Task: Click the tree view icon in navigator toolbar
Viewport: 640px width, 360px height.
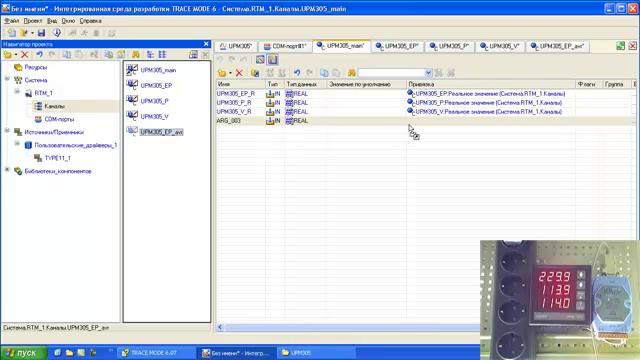Action: coord(150,54)
